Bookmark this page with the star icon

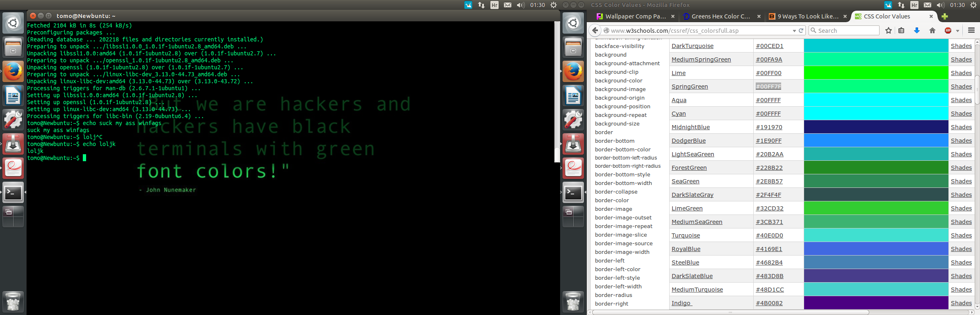888,30
